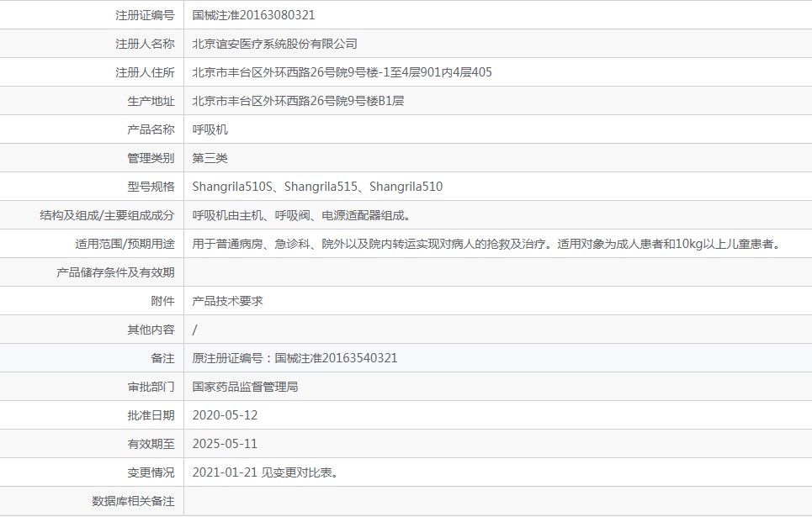Image resolution: width=812 pixels, height=517 pixels.
Task: Select the 批准日期 label
Action: click(151, 415)
